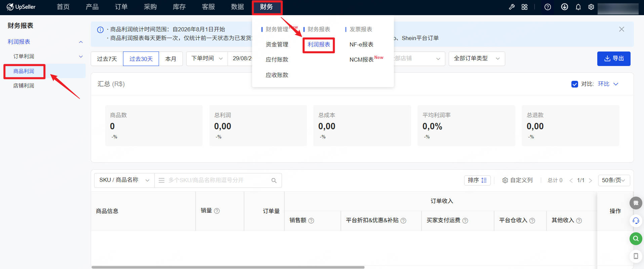Open the 环比 comparison dropdown
Viewport: 644px width, 269px height.
pyautogui.click(x=608, y=84)
